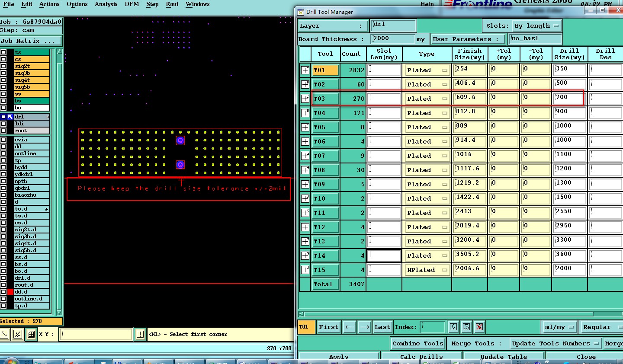Click the layer list scroll-down arrow
The height and width of the screenshot is (364, 623).
(x=59, y=312)
